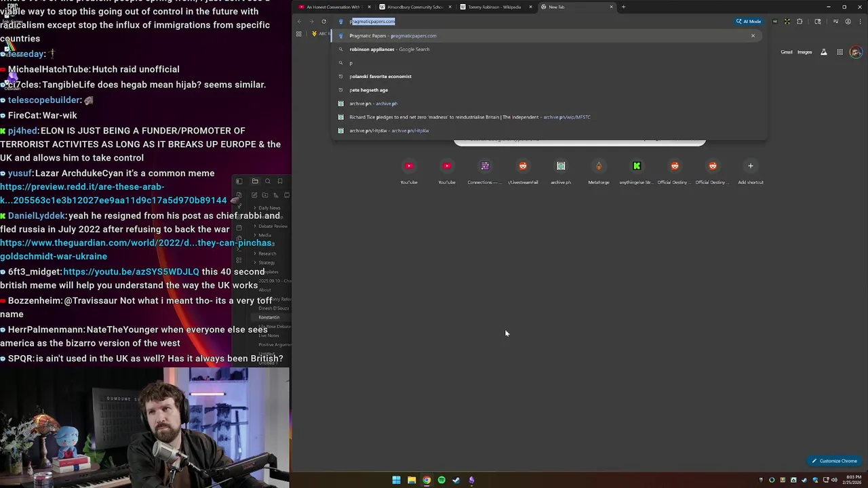868x488 pixels.
Task: Select the Pragmatic Papers autocomplete suggestion
Action: pos(549,35)
